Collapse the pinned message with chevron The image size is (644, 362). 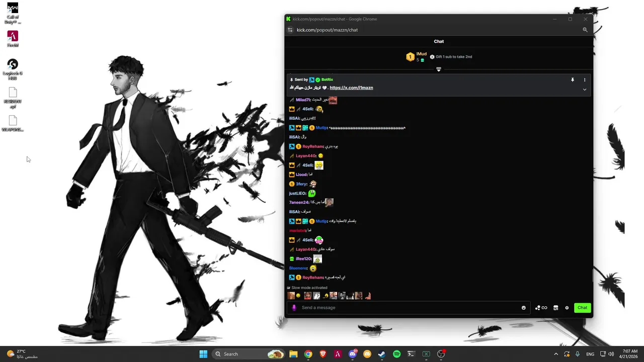[585, 89]
